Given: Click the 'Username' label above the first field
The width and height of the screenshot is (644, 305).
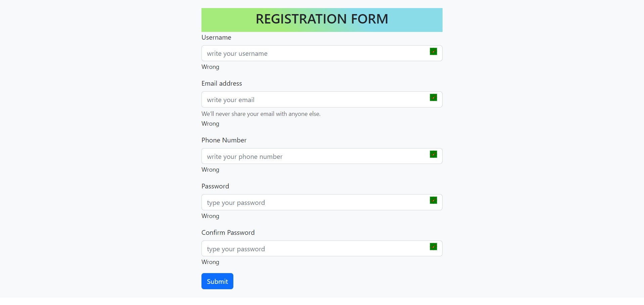Looking at the screenshot, I should click(x=216, y=37).
